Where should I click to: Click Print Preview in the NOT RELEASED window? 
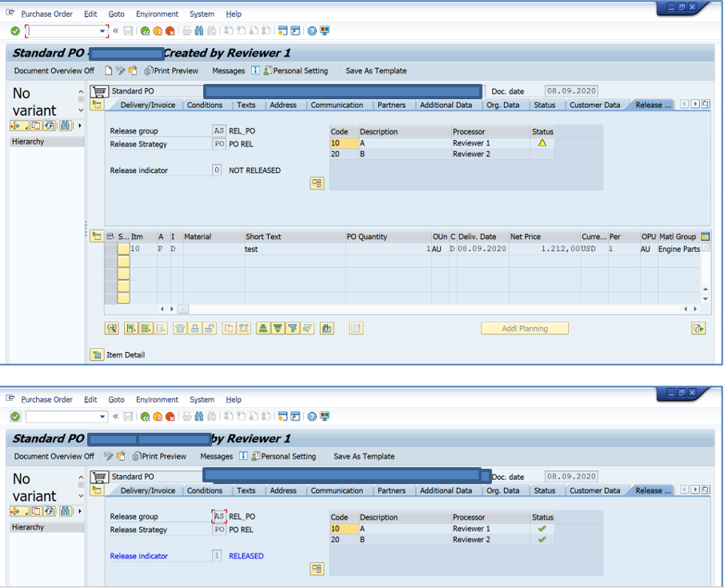171,70
